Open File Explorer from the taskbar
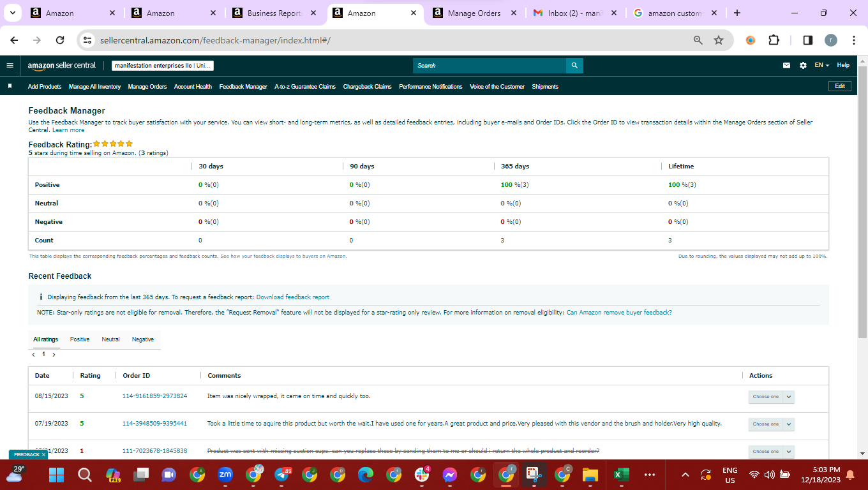The height and width of the screenshot is (490, 868). click(590, 475)
